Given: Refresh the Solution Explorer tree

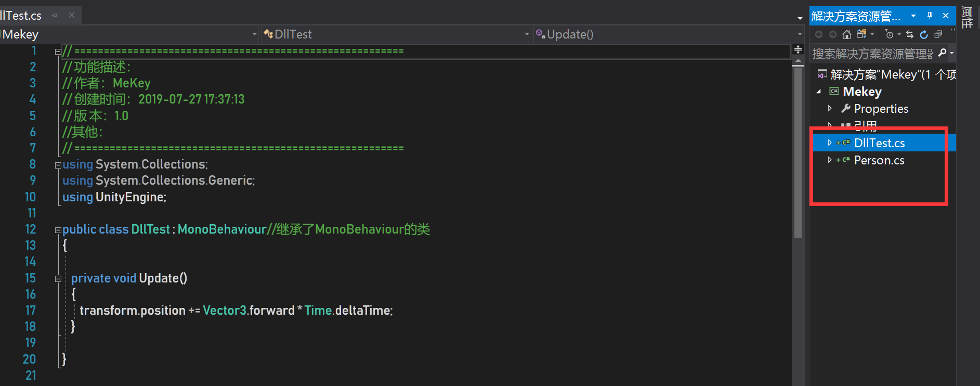Looking at the screenshot, I should click(x=924, y=34).
